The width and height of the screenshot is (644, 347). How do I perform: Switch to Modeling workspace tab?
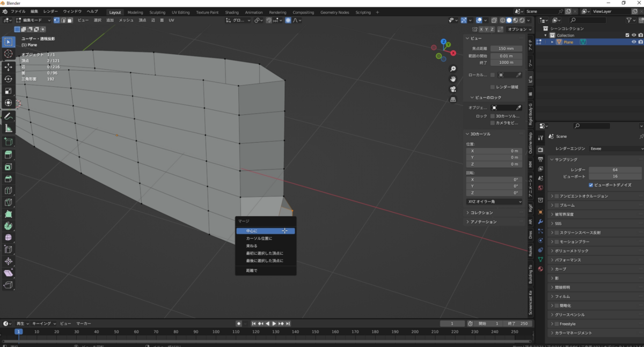[x=135, y=12]
